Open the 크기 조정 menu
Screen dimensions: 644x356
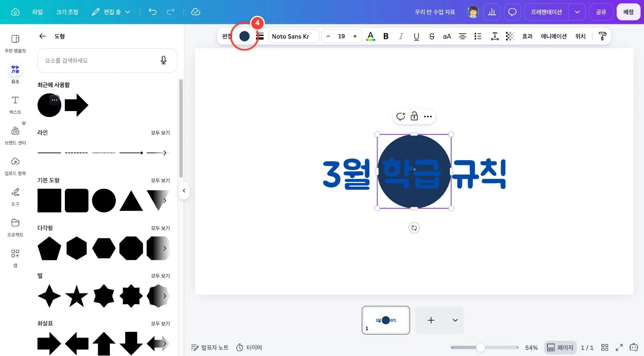[67, 12]
